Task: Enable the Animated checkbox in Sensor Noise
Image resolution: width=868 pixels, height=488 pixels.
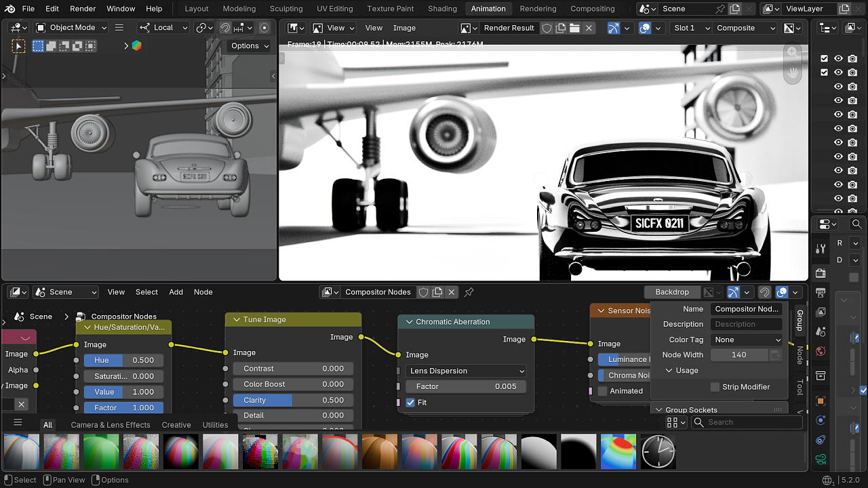Action: coord(602,391)
